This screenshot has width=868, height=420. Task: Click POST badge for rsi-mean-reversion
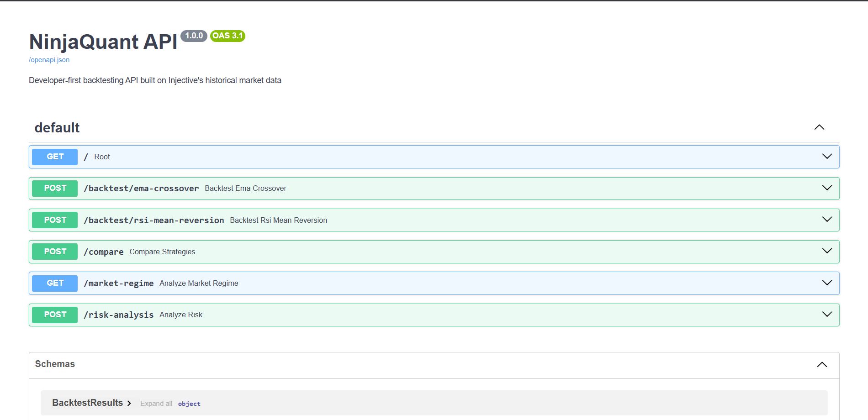(55, 220)
